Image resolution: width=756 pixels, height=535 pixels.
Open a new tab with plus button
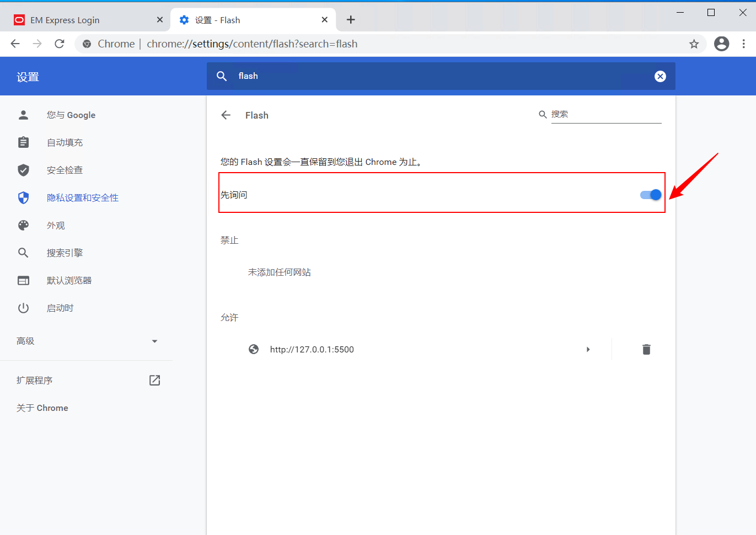click(x=351, y=20)
